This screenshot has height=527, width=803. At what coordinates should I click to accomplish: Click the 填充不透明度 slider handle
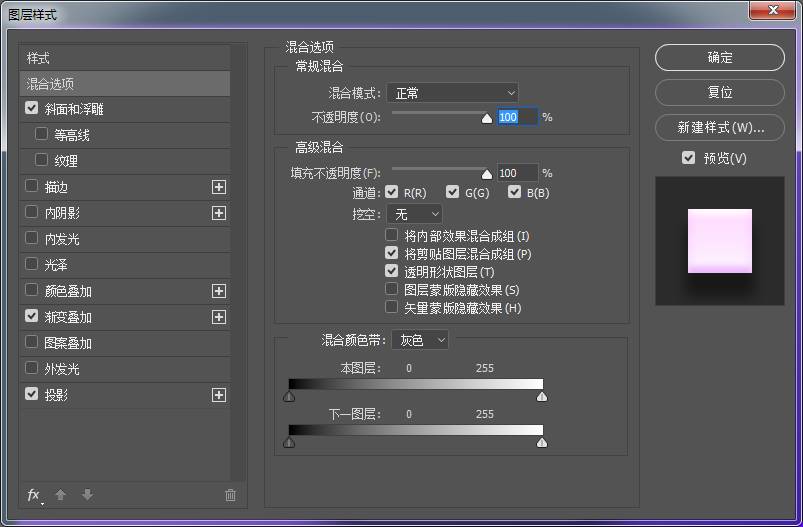[487, 175]
